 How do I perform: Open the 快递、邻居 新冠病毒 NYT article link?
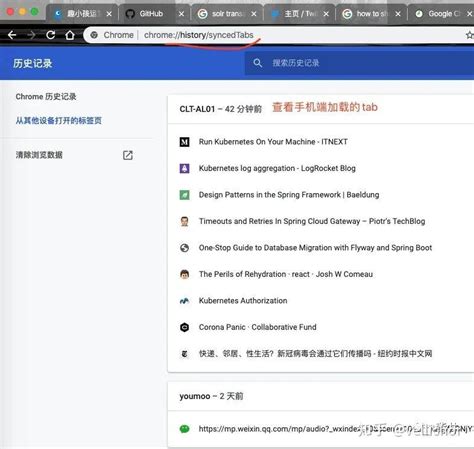tap(315, 354)
